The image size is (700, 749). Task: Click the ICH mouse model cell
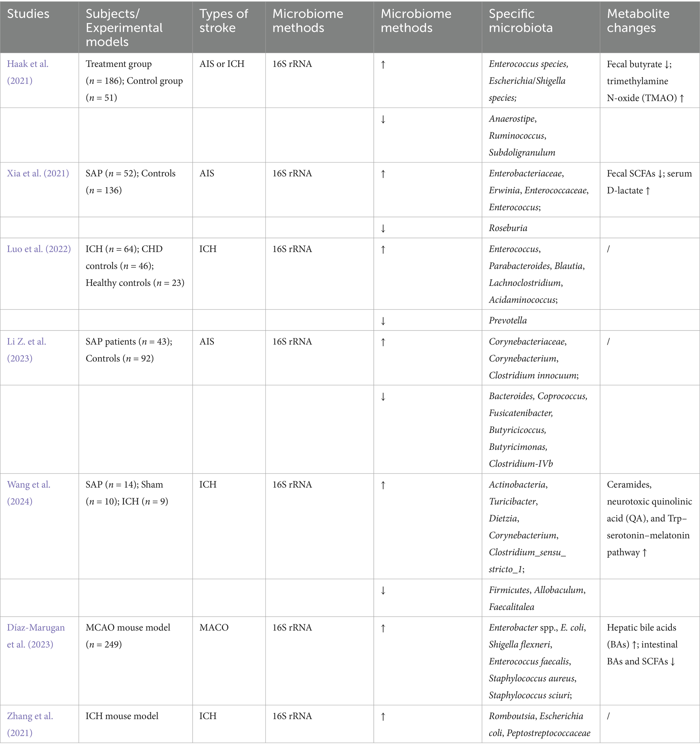(x=122, y=716)
